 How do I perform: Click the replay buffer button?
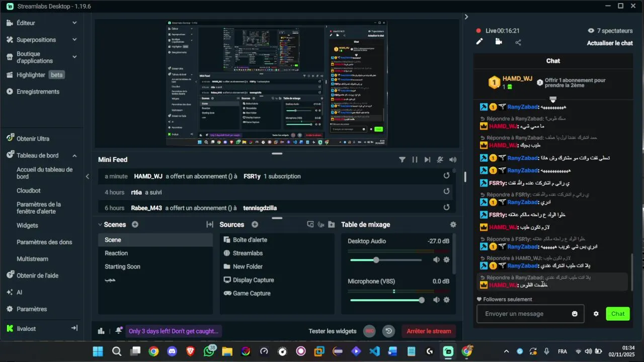(388, 331)
